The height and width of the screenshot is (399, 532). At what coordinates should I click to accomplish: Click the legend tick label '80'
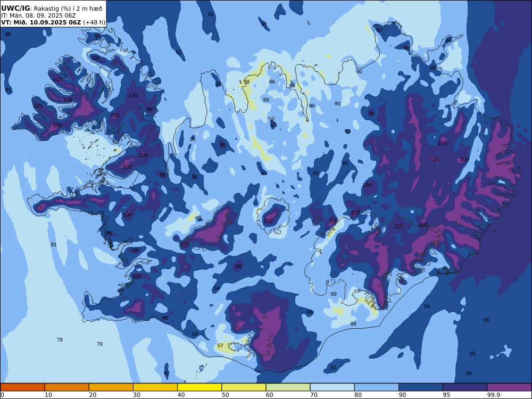click(358, 395)
